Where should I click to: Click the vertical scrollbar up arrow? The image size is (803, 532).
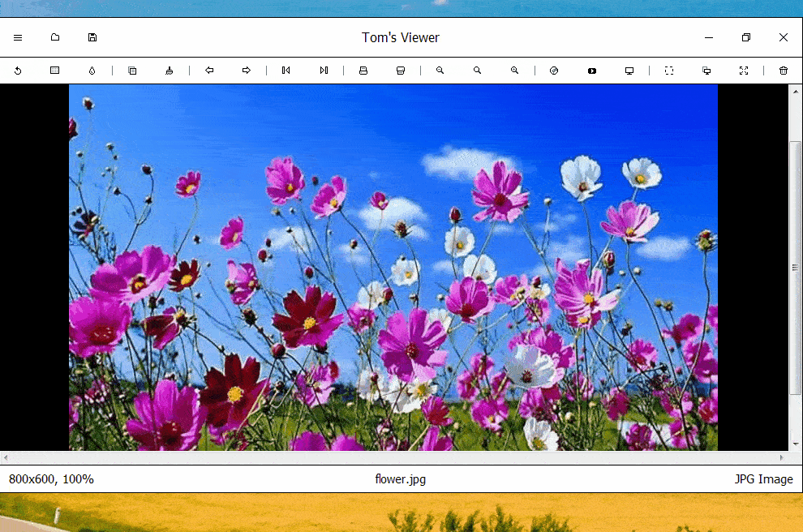tap(796, 92)
